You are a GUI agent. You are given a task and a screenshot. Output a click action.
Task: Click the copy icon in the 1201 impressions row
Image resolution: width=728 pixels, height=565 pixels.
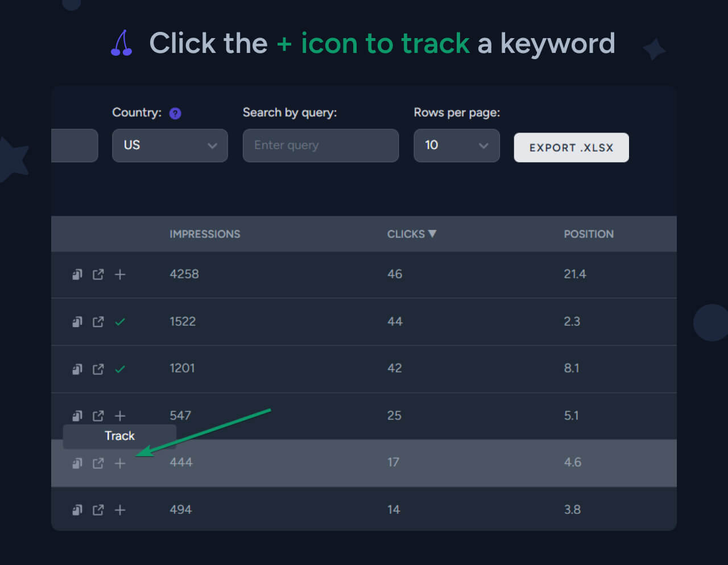77,369
